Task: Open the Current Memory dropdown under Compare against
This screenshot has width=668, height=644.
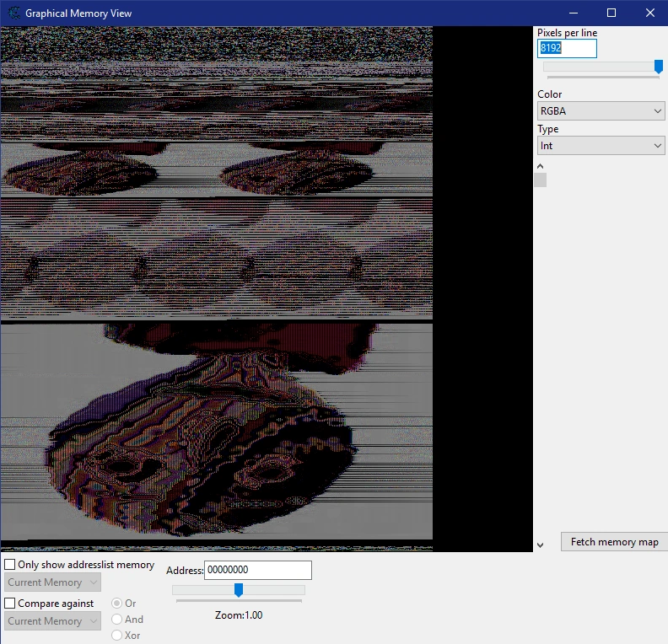Action: point(52,621)
